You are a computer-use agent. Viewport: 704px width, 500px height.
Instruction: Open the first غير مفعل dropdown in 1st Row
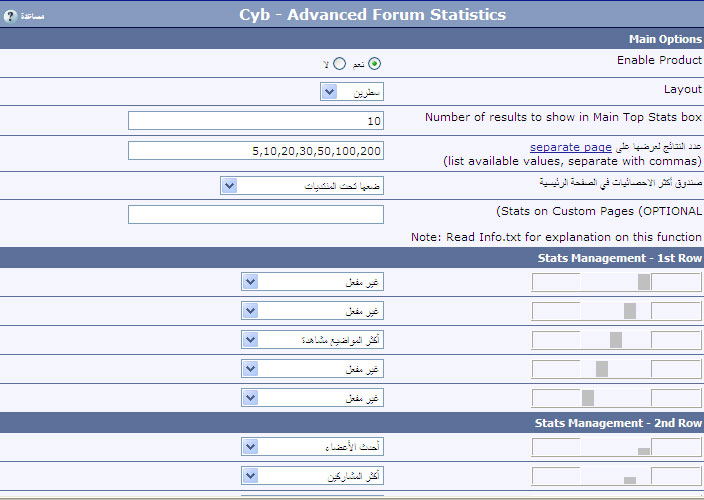point(250,282)
